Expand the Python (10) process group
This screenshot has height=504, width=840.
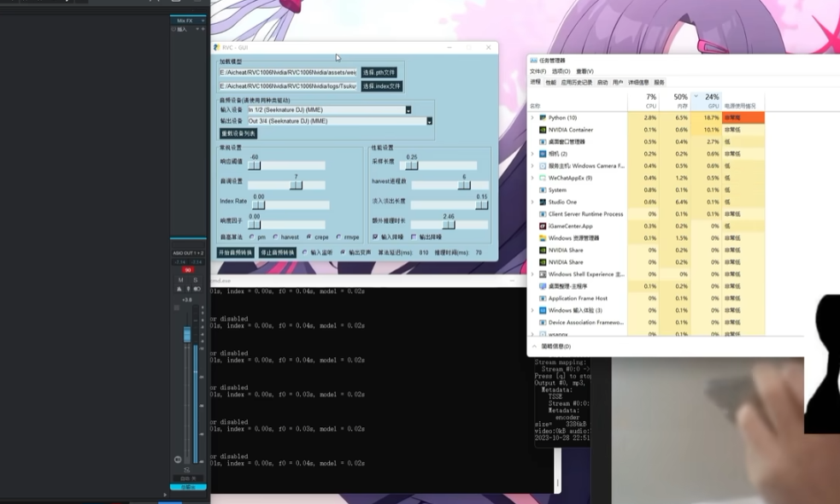coord(532,117)
